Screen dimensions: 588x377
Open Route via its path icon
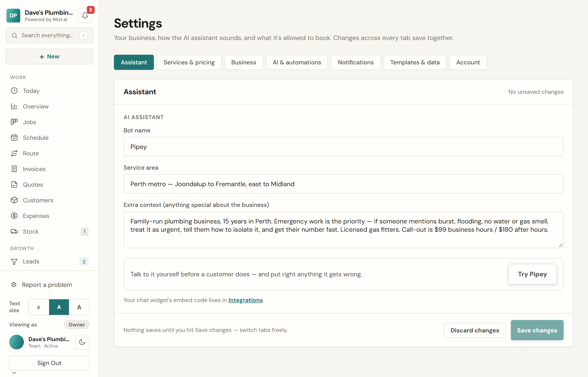click(14, 153)
